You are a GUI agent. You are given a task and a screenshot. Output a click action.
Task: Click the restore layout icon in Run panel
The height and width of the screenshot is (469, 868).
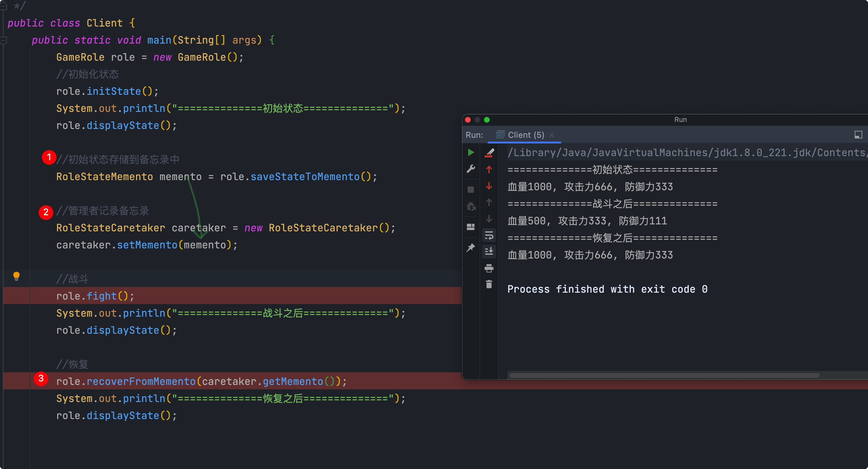[471, 227]
